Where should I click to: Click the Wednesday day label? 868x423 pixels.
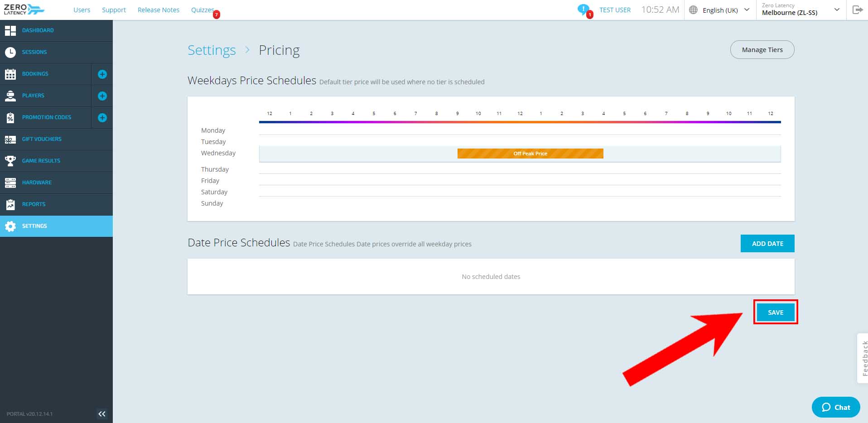218,153
